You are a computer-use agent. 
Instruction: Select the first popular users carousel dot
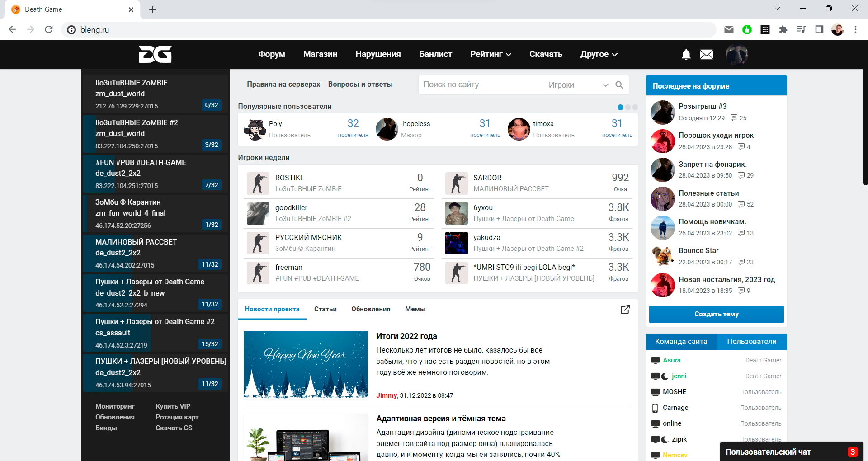coord(620,108)
